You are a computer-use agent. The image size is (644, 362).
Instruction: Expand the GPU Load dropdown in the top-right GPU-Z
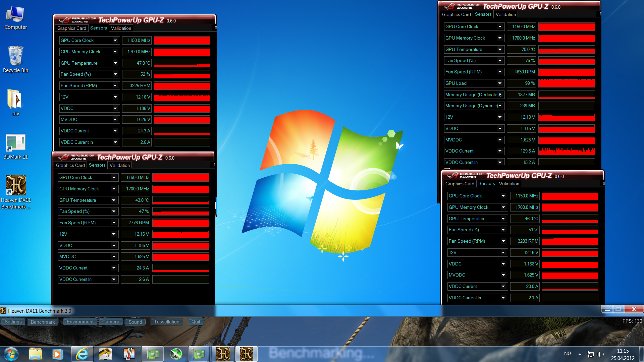click(x=500, y=83)
